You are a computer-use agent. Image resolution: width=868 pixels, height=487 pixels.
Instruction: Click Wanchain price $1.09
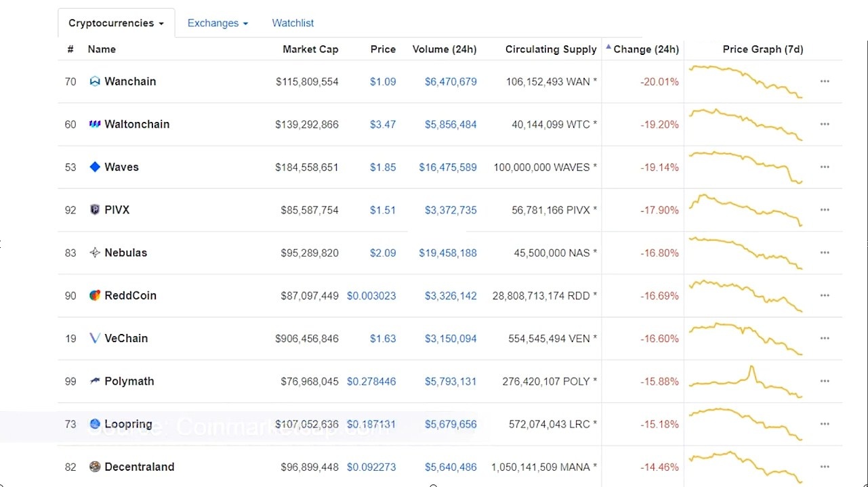pos(383,81)
